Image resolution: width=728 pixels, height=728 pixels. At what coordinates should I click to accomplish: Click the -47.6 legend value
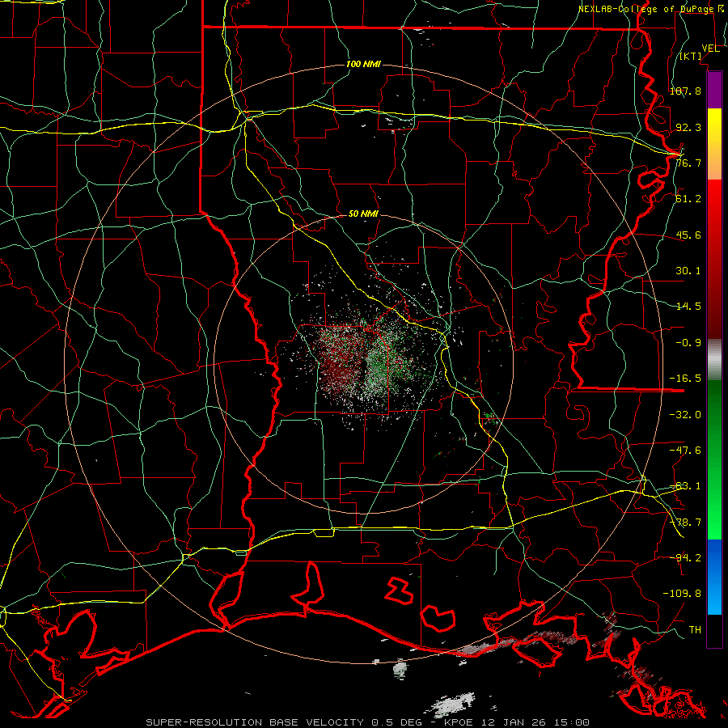[685, 451]
